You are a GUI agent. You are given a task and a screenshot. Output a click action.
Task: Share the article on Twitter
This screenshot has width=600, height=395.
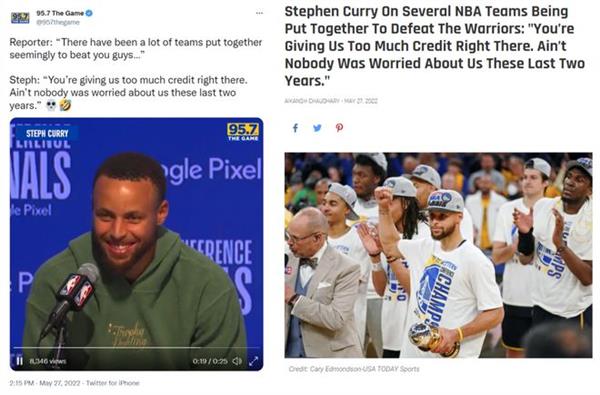click(317, 128)
